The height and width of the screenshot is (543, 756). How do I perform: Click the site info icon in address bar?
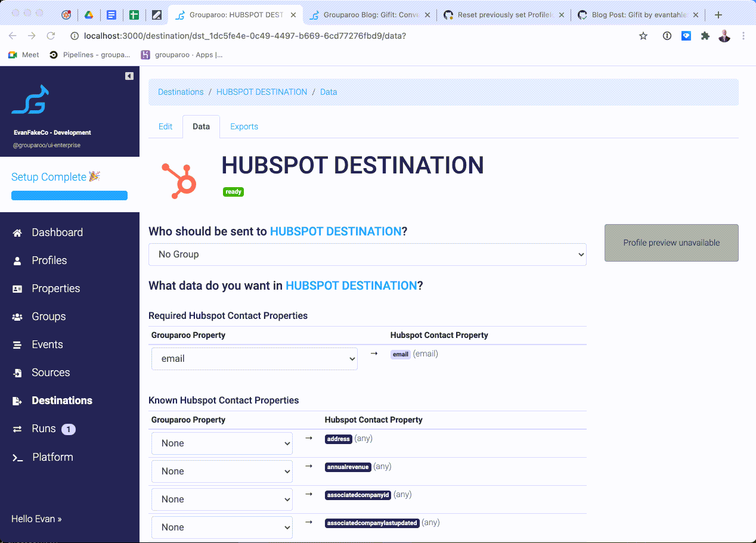[75, 36]
